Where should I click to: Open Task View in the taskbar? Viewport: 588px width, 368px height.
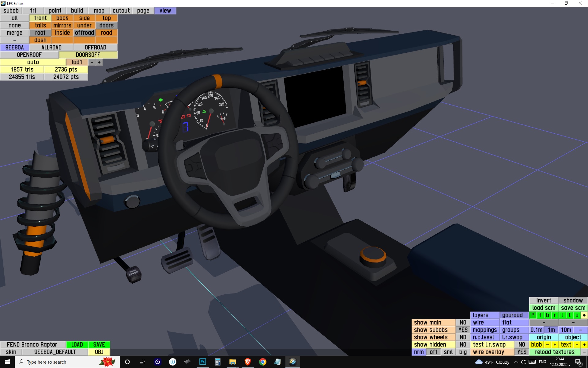click(x=142, y=362)
